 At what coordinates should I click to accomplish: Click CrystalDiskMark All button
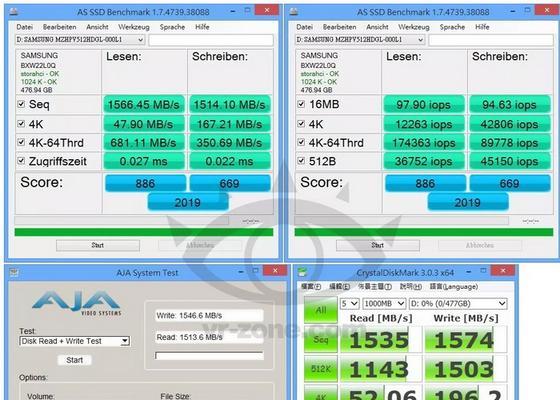pos(320,310)
